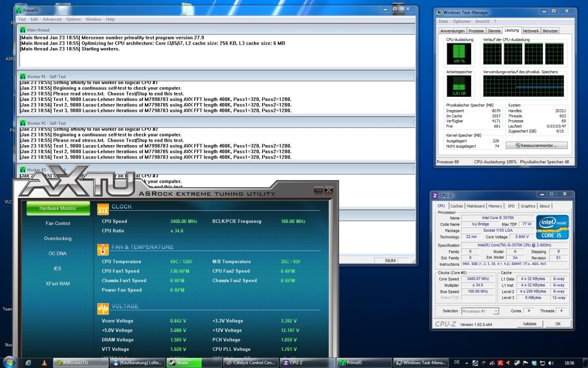Switch to the Prozesse tab in Task-Manager

tap(476, 31)
